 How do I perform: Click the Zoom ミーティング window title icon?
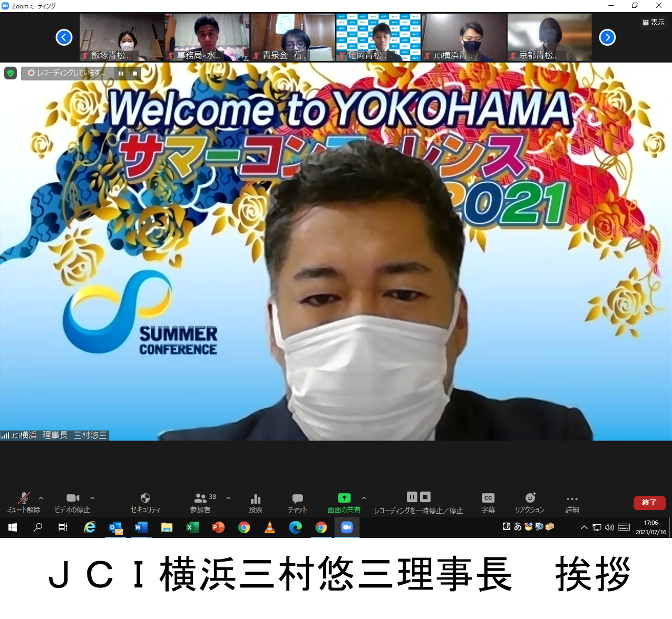(6, 6)
